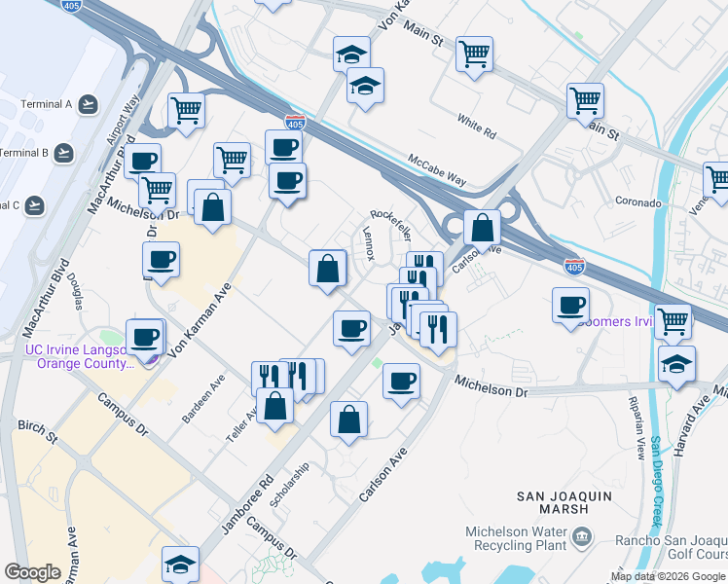Click the cafe marker on Jamboree Rd
728x584 pixels.
pos(352,332)
